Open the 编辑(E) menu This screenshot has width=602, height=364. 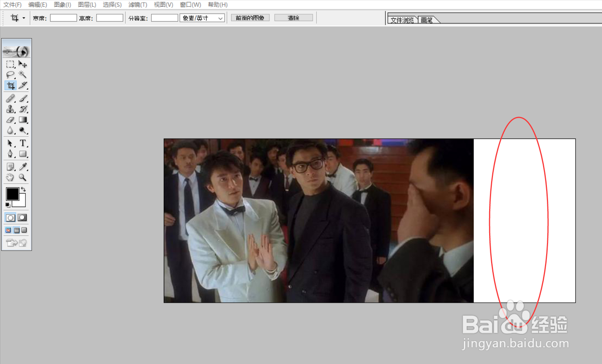38,5
